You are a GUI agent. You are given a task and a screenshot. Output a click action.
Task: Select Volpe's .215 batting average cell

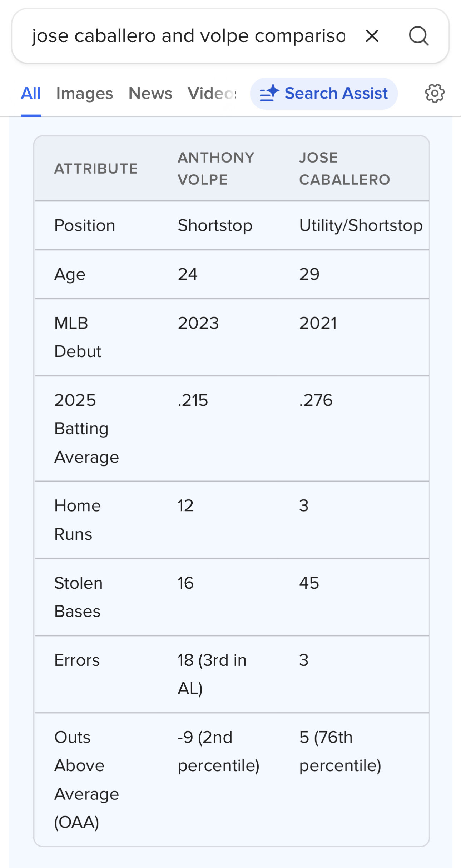tap(193, 400)
